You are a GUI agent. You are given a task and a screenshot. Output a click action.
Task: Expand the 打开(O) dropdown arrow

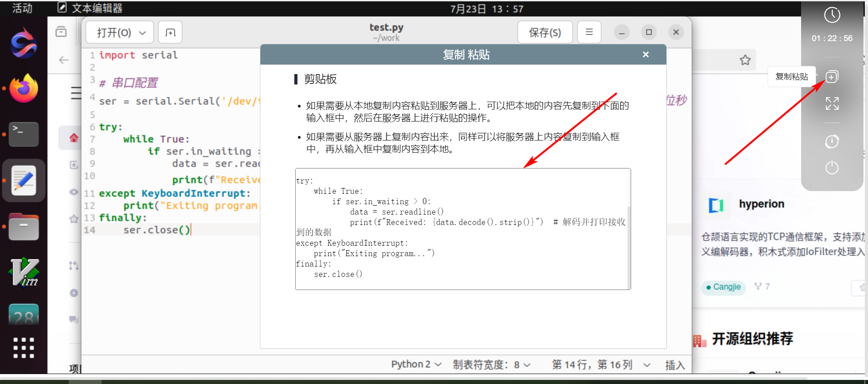[142, 33]
